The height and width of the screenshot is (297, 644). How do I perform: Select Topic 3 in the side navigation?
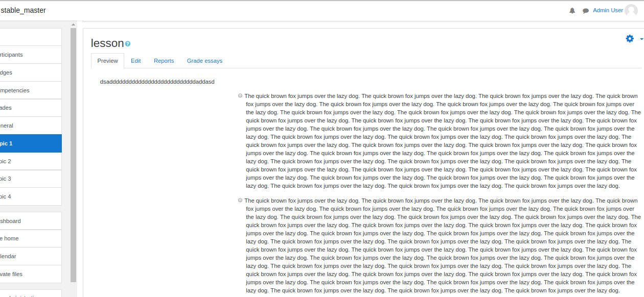click(31, 179)
